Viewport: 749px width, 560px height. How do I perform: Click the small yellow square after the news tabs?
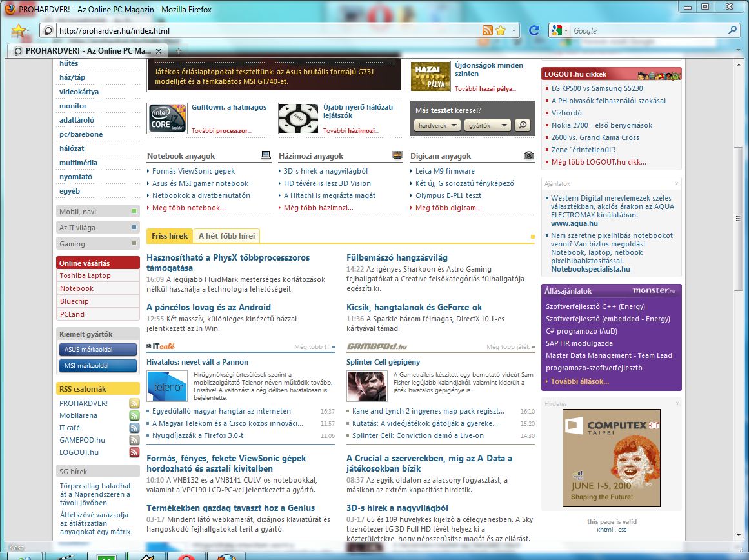tap(533, 237)
